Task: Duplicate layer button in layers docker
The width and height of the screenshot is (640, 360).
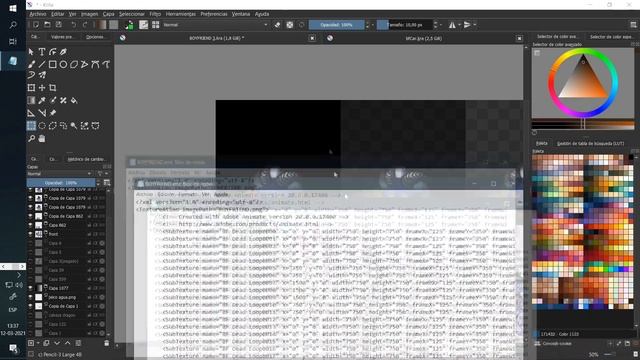Action: coord(46,343)
